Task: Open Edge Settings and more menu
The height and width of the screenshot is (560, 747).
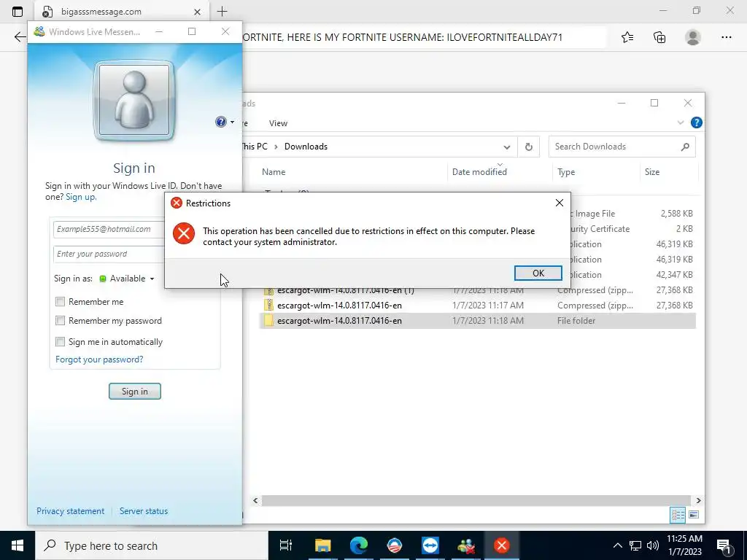Action: (x=726, y=37)
